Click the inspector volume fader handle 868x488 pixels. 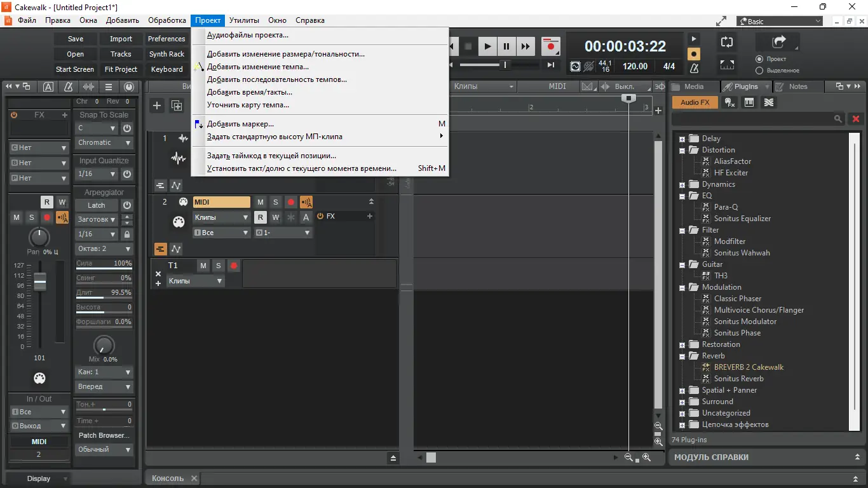(x=40, y=281)
